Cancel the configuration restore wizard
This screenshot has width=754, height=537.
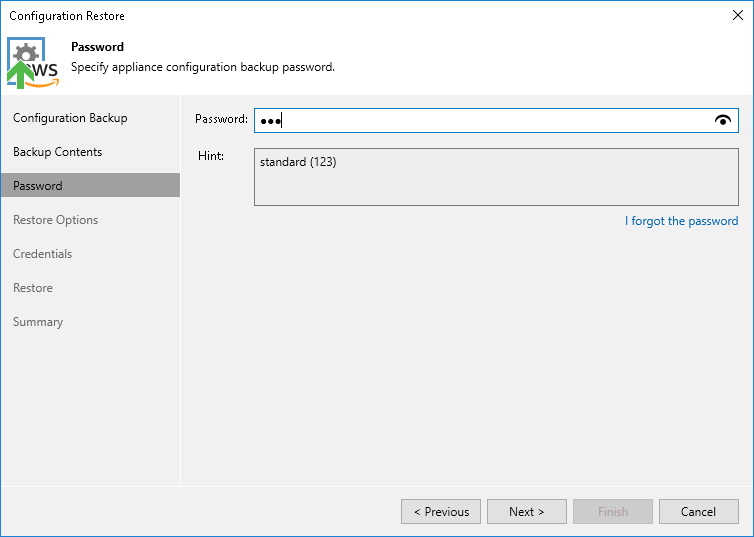(698, 512)
